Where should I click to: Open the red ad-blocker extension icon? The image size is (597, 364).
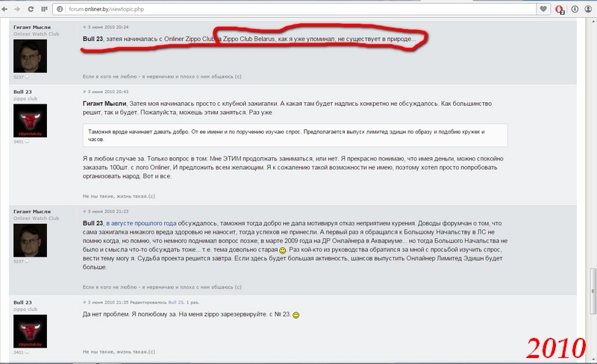tap(560, 10)
